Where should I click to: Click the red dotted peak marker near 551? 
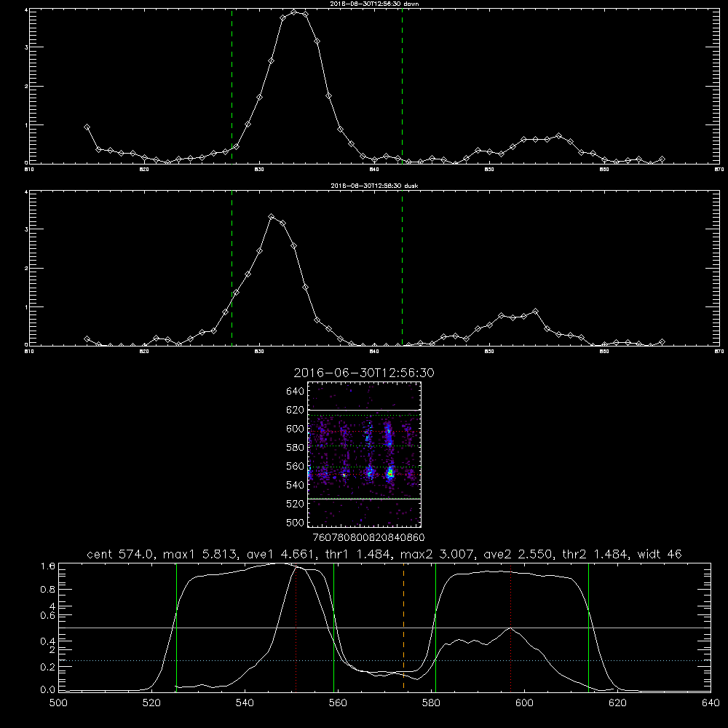pos(296,628)
